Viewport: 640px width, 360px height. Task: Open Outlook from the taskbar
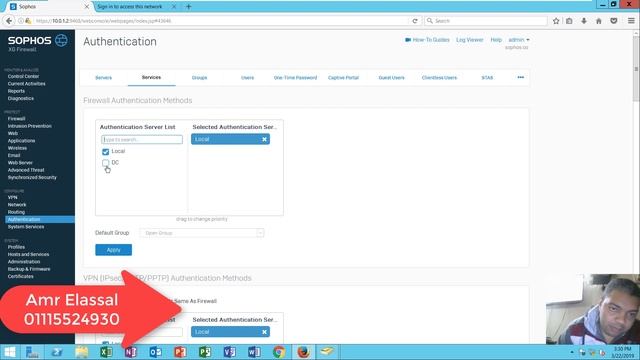point(156,352)
